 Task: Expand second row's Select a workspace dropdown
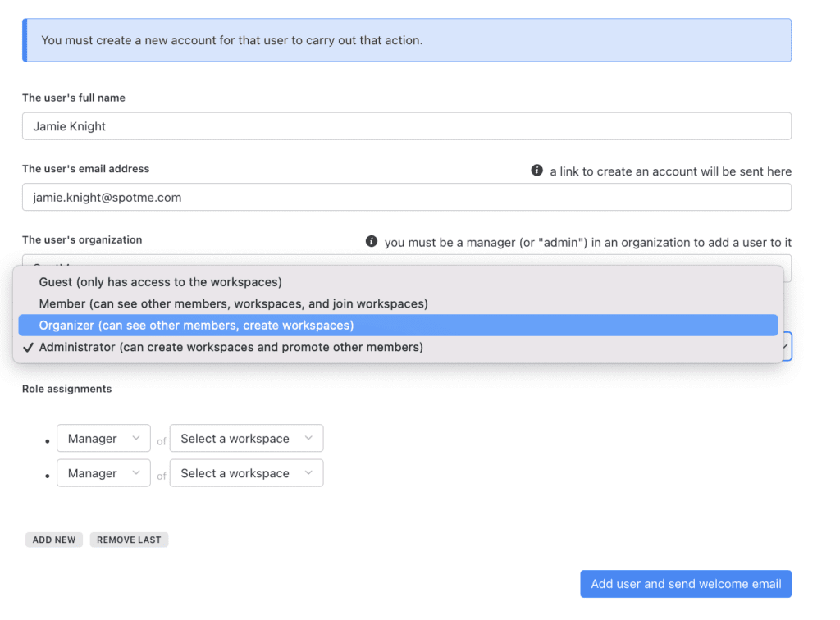(246, 473)
